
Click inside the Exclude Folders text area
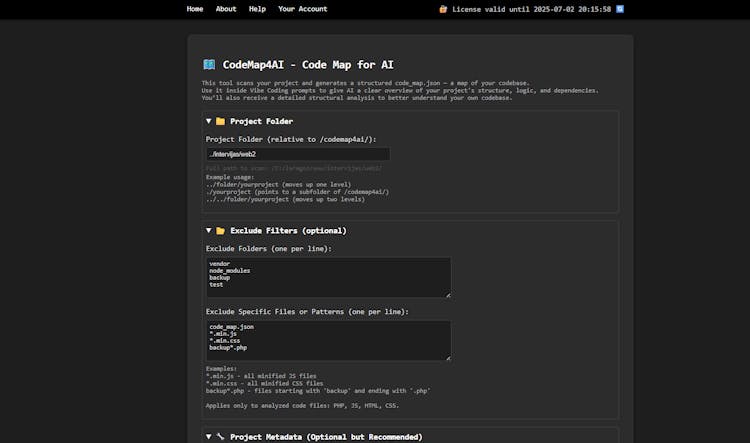[328, 277]
